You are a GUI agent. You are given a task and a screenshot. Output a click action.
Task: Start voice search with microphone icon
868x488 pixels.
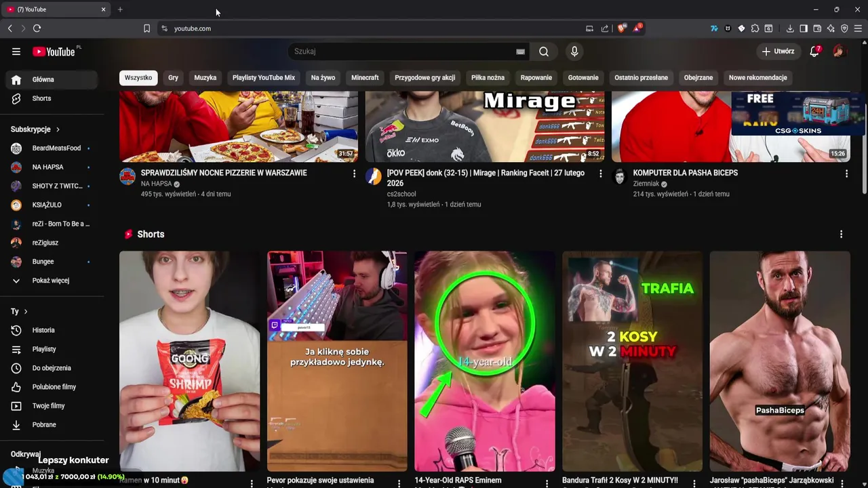pos(574,52)
